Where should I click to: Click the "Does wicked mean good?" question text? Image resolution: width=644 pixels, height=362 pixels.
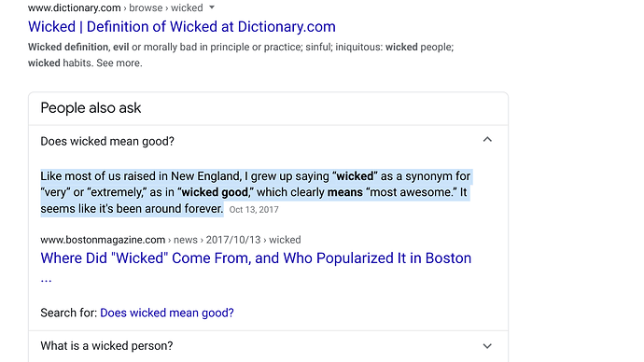tap(107, 141)
